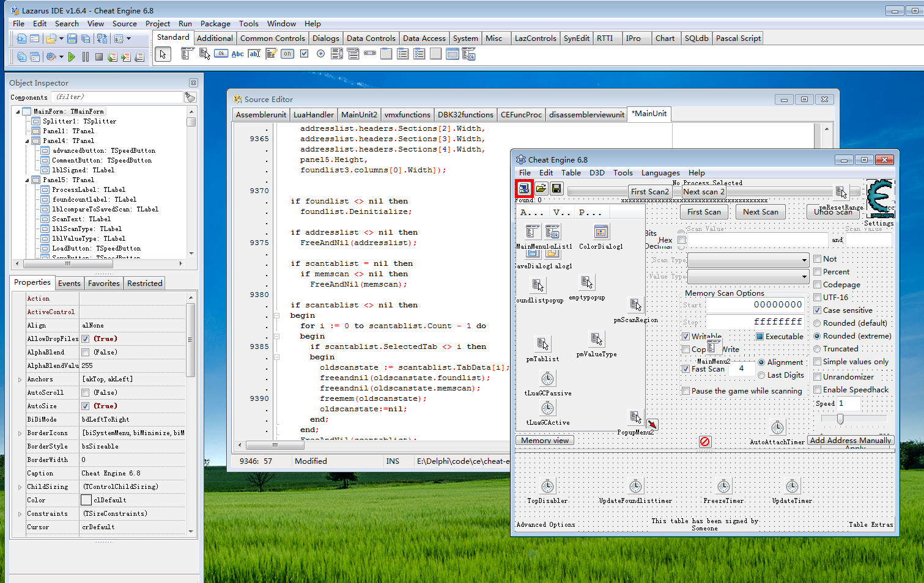Select the TEdit component in palette
The height and width of the screenshot is (583, 924).
click(x=254, y=54)
